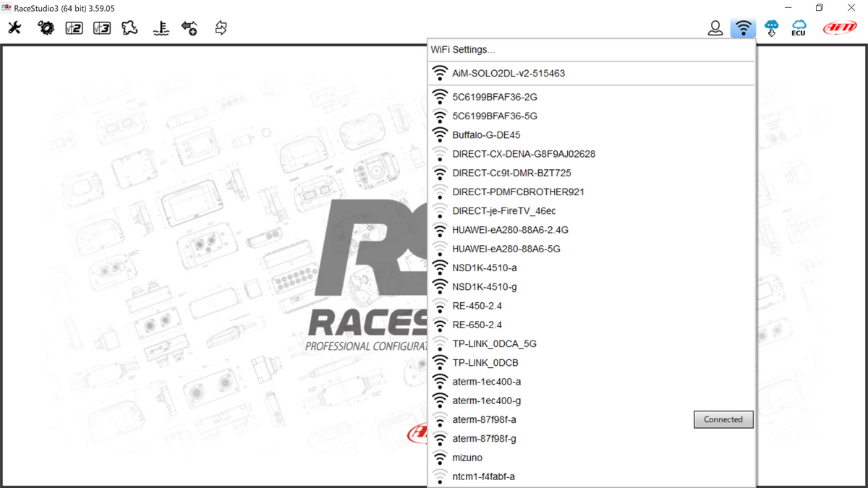
Task: Choose DIRECT-CX-DENA-G8F9AJ02628 network
Action: coord(591,153)
